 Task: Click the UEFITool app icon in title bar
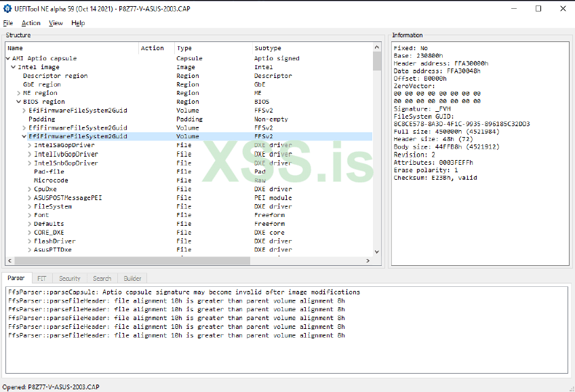coord(7,8)
